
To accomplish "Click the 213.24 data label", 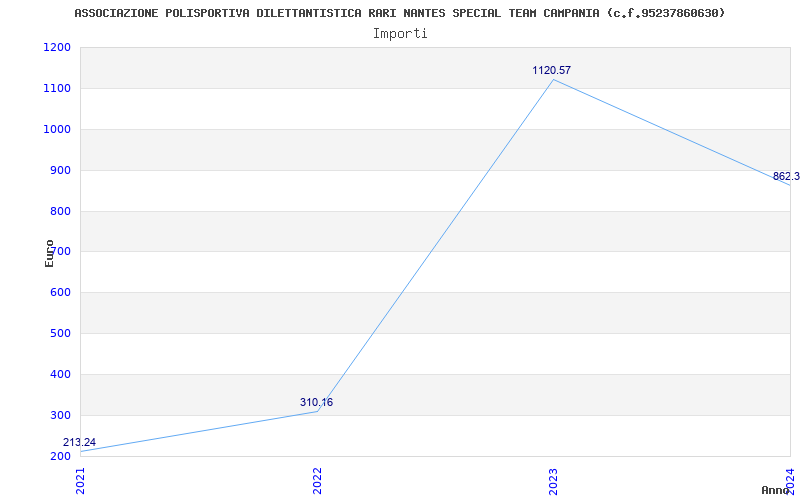I will pyautogui.click(x=79, y=442).
